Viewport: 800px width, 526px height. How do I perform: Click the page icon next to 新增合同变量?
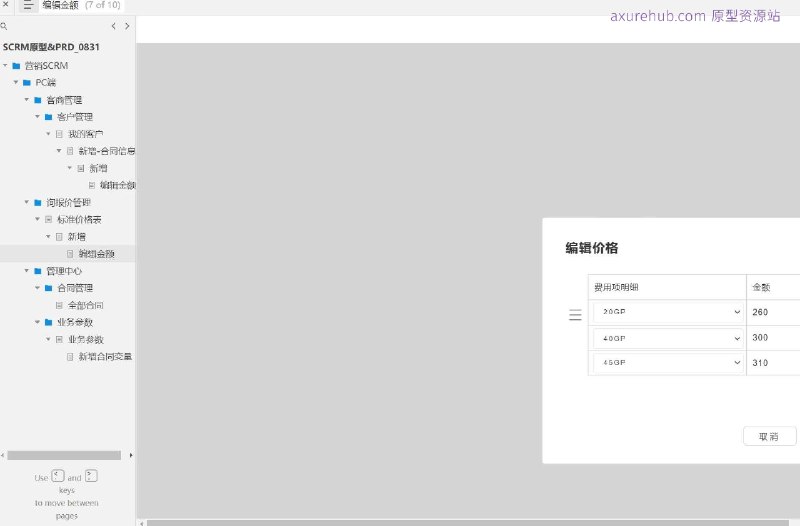tap(70, 357)
